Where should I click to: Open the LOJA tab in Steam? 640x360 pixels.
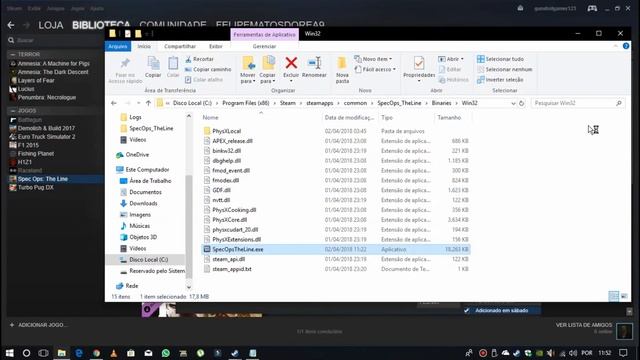coord(51,25)
